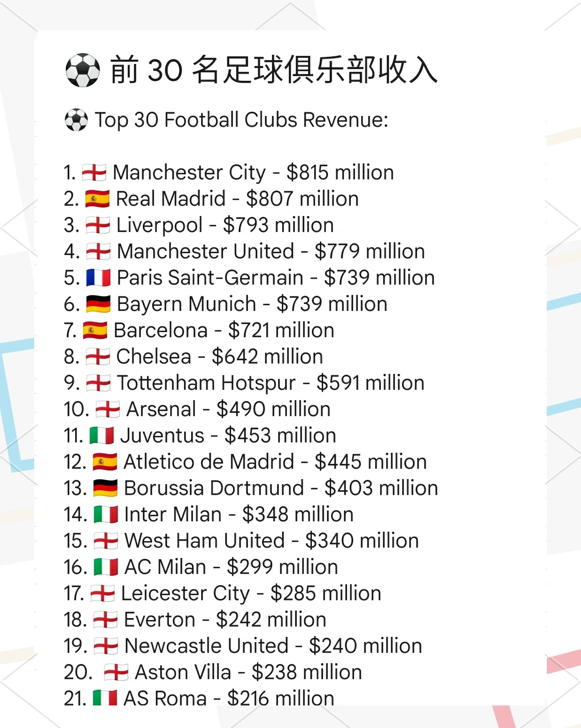Click the Liverpool $793 million entry

click(x=225, y=225)
